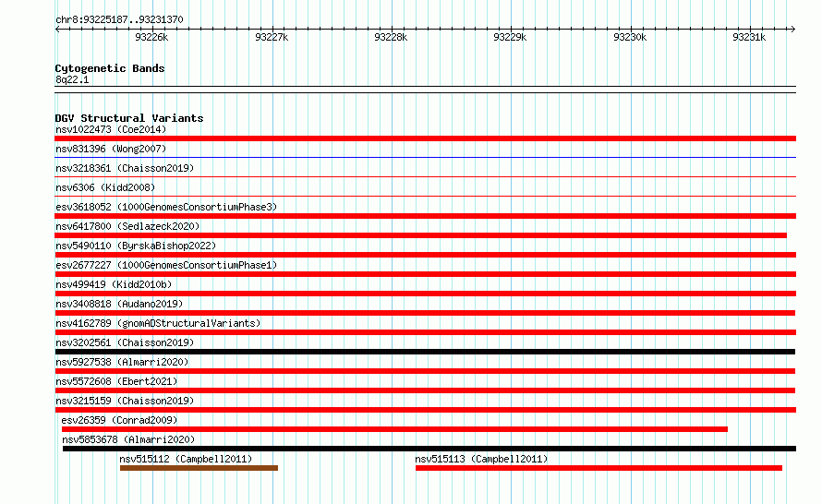Select the black nsv5853678 variant bar
This screenshot has height=504, width=822.
pos(429,449)
